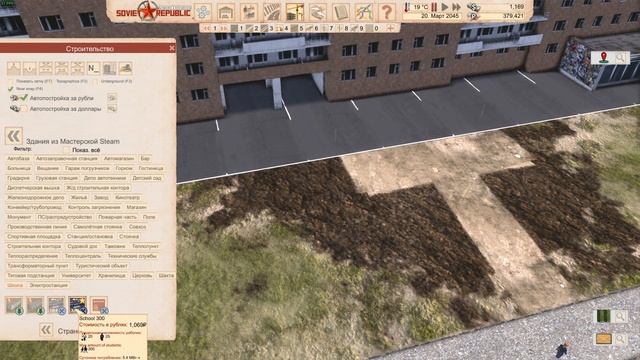The width and height of the screenshot is (640, 360).
Task: Toggle the checked (F4) option checkbox
Action: pyautogui.click(x=11, y=88)
